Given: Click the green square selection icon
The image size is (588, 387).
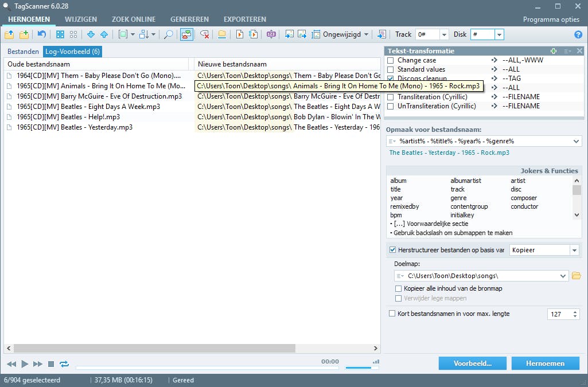Looking at the screenshot, I should [x=123, y=34].
